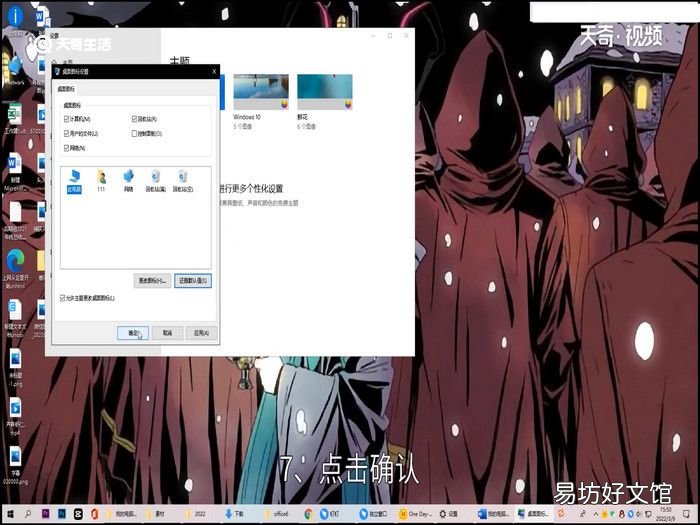Toggle the 计算机(M) checkbox
This screenshot has width=700, height=525.
click(x=67, y=119)
